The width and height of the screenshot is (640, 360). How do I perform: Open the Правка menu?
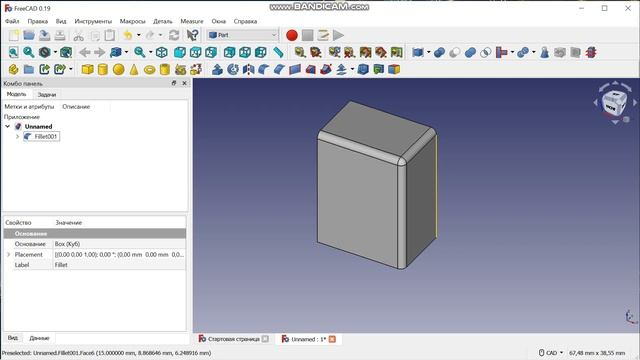38,21
